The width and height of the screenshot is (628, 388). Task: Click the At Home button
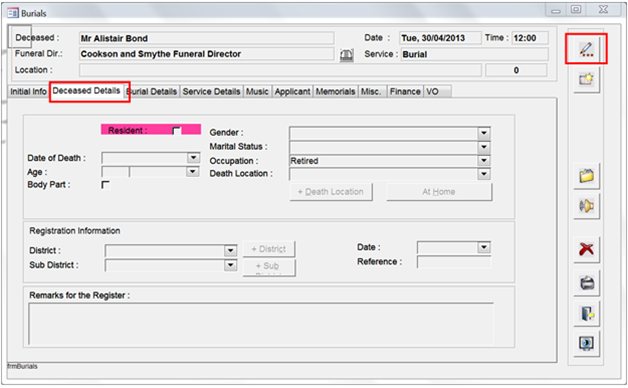point(439,192)
